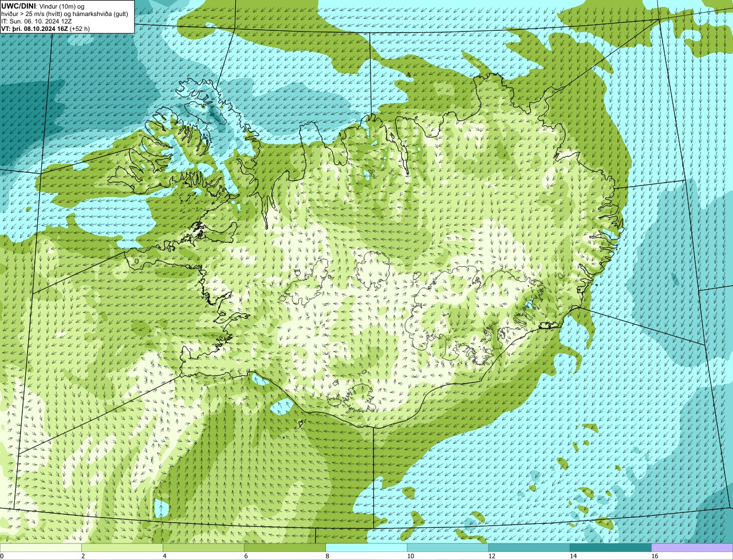
Task: Click the 8–10 m/s light cyan legend swatch
Action: pos(366,547)
